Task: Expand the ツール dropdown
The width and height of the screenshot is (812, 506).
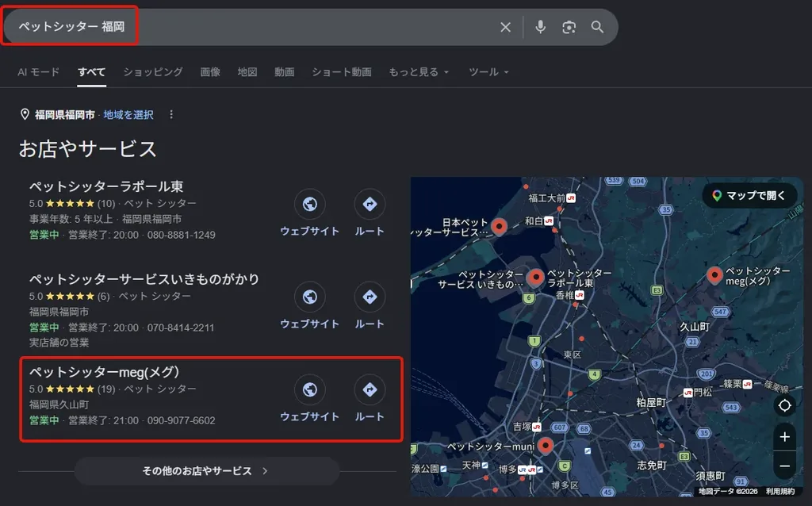Action: [x=488, y=72]
